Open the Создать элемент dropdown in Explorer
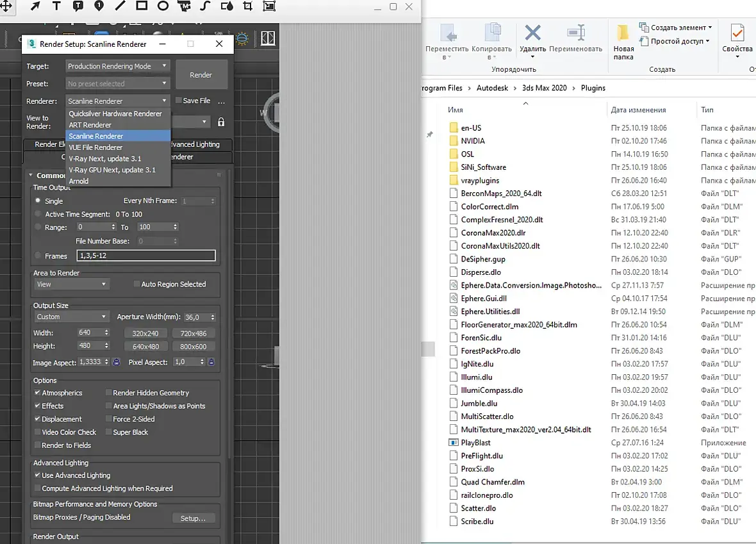The image size is (756, 544). coord(675,28)
